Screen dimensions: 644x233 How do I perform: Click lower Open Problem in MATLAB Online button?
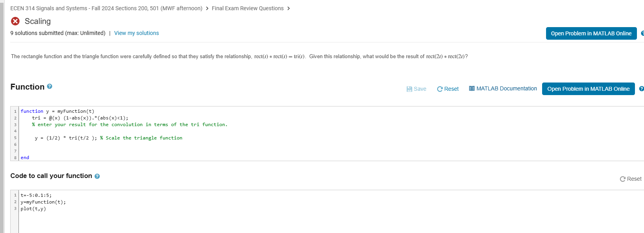[x=589, y=89]
